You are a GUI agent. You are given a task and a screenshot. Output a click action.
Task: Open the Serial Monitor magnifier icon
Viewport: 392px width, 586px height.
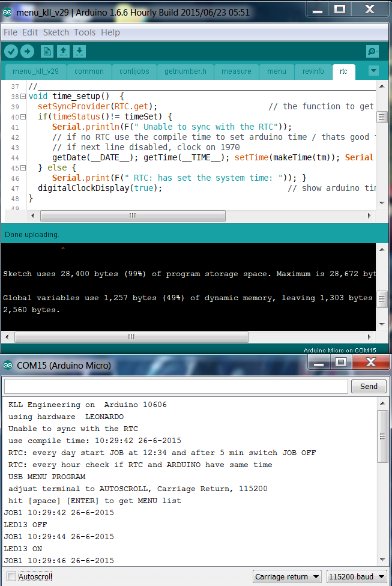click(372, 52)
